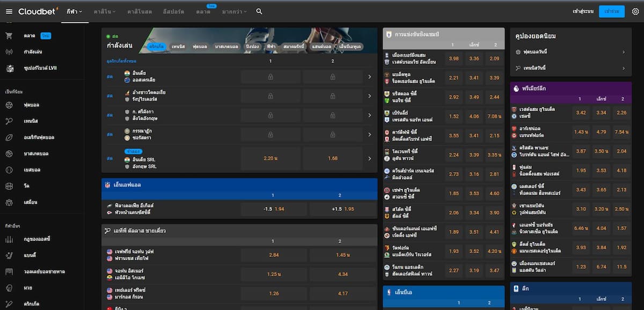Bet odds 11.5 in Premier League panel
The width and height of the screenshot is (644, 310).
click(x=621, y=267)
